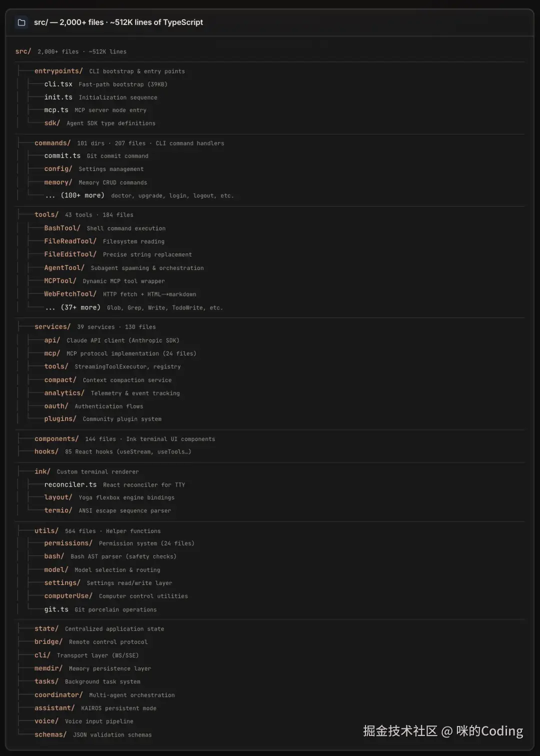Select commit.ts in the commands folder

[x=62, y=155]
